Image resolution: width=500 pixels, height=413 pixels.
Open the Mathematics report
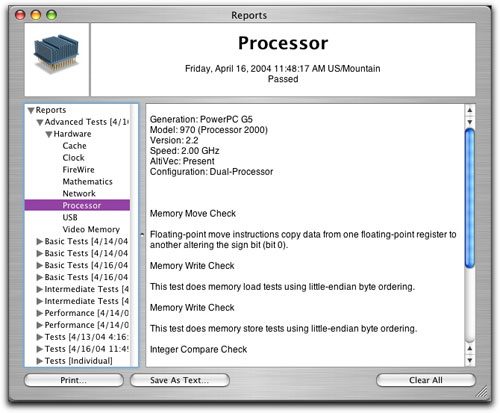pos(87,182)
